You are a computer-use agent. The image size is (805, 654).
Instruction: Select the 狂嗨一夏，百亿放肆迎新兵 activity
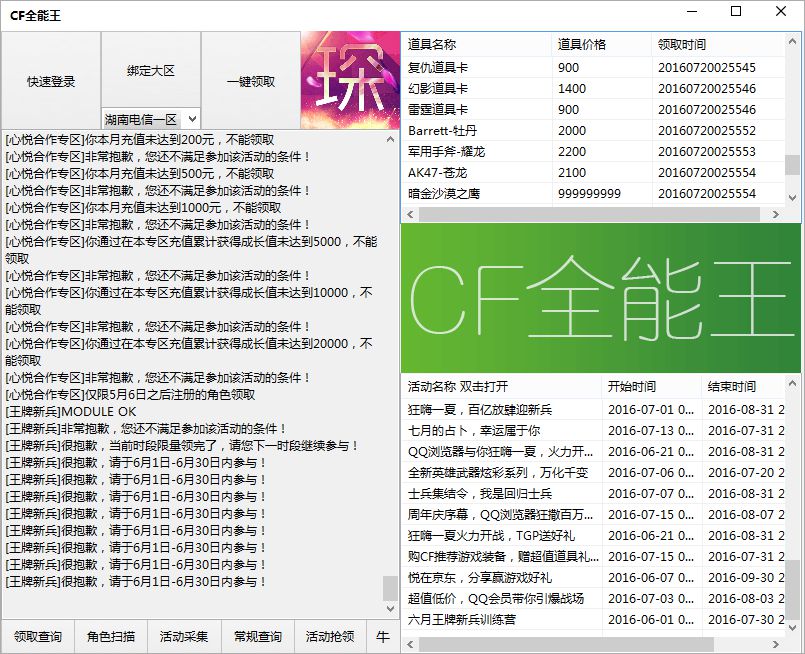[x=593, y=409]
